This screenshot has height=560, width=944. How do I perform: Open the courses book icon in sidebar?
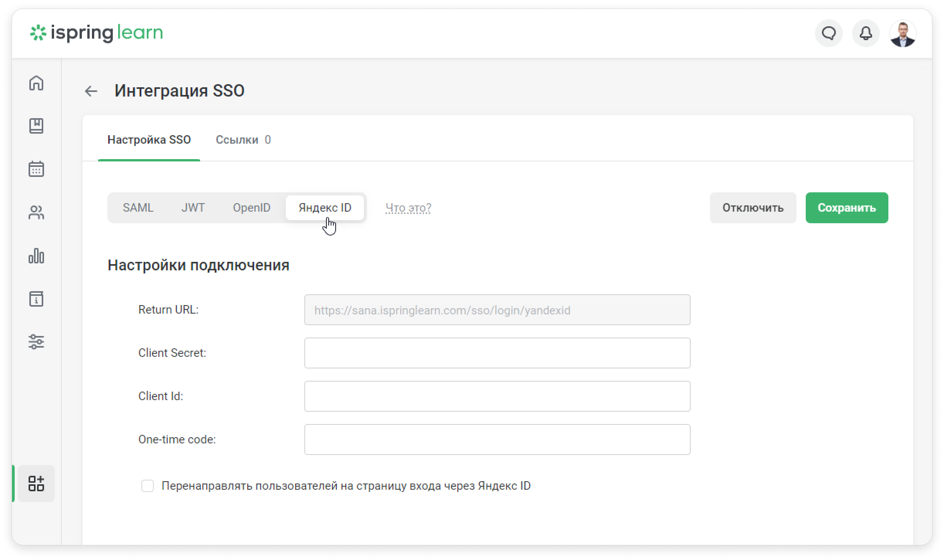pyautogui.click(x=36, y=126)
